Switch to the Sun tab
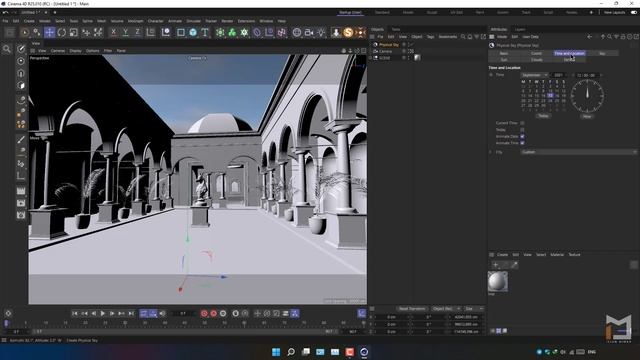640x360 pixels. pyautogui.click(x=504, y=60)
